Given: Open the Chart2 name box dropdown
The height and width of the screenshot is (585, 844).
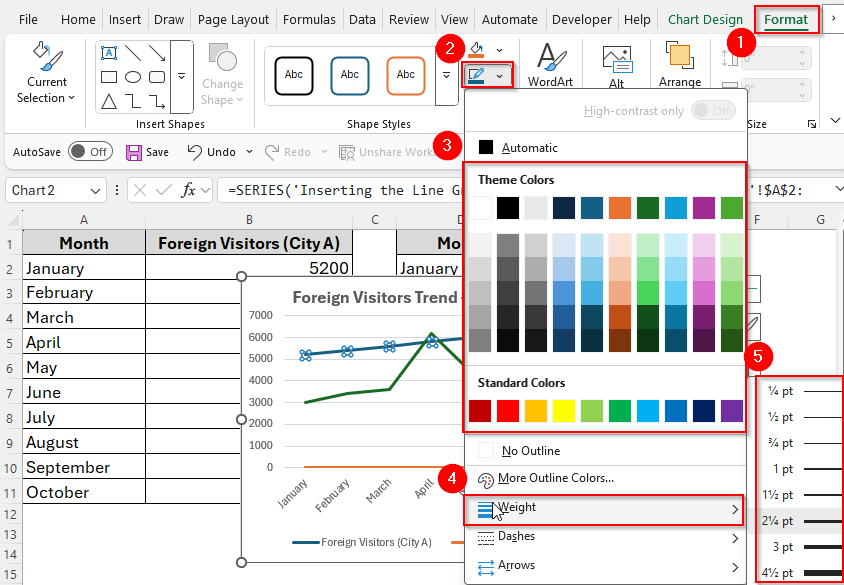Looking at the screenshot, I should coord(96,190).
